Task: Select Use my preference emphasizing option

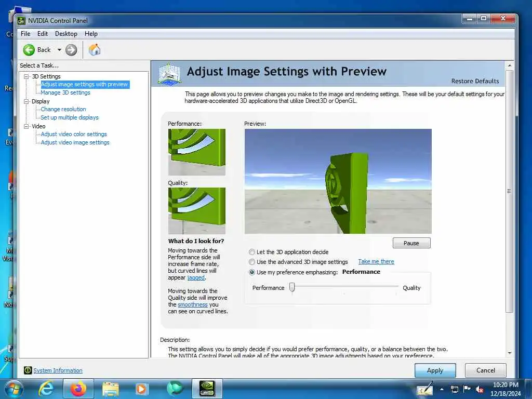Action: coord(252,272)
